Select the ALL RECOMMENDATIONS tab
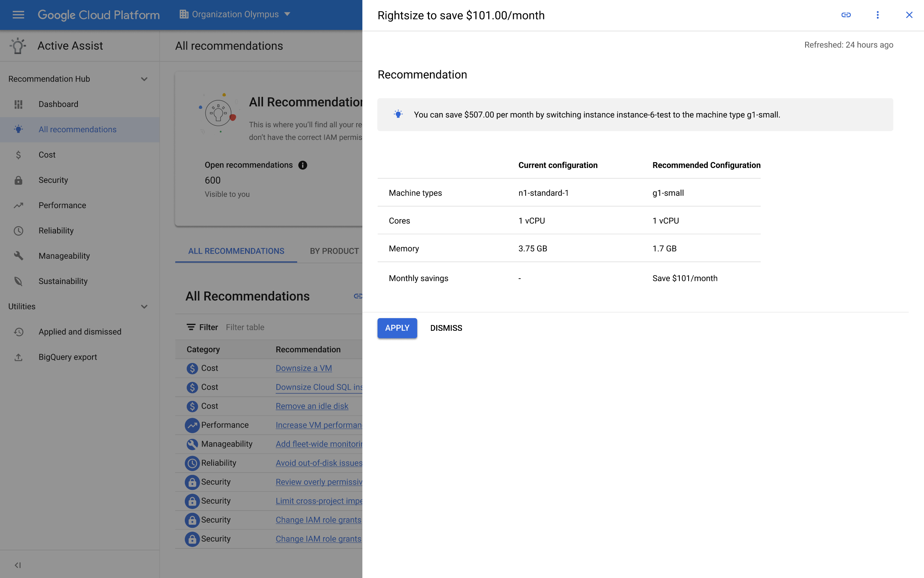Screen dimensions: 924x578 236,250
